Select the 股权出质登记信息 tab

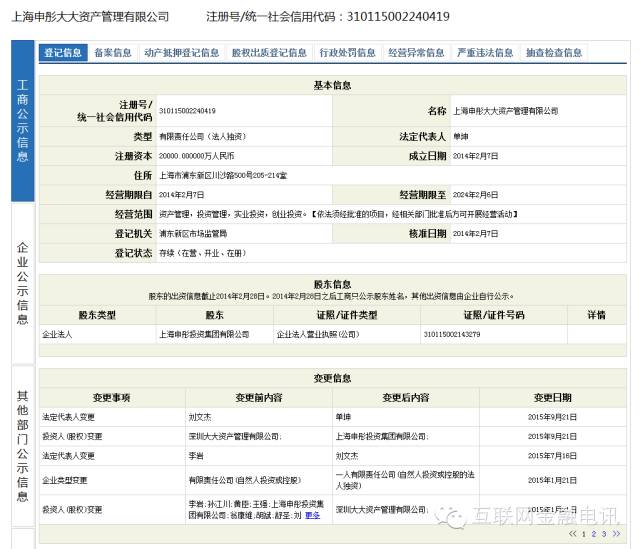point(269,53)
